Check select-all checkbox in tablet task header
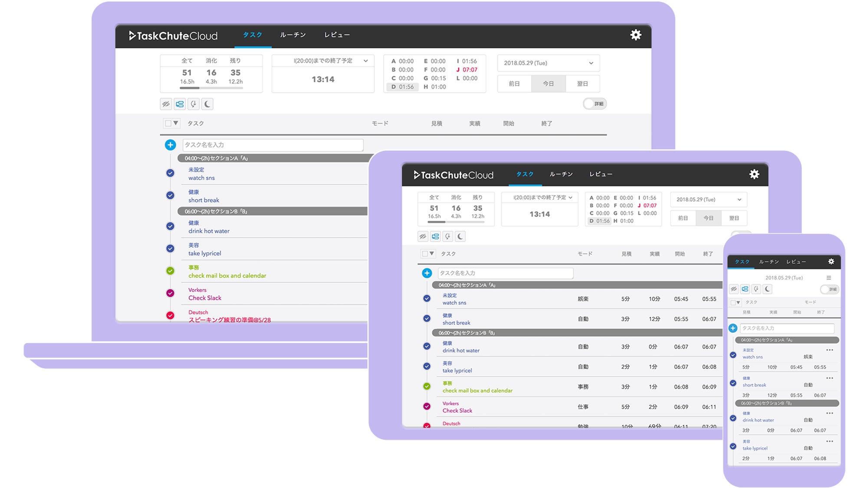Viewport: 868px width, 488px height. pyautogui.click(x=425, y=254)
